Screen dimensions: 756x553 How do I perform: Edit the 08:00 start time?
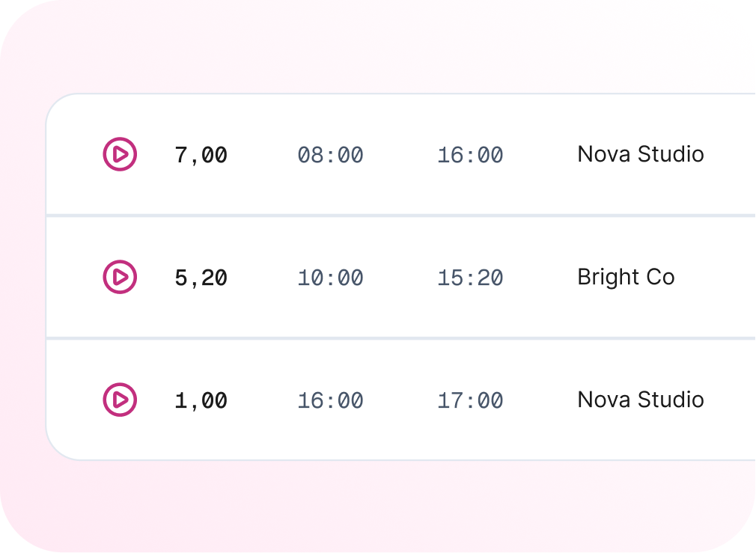coord(330,155)
